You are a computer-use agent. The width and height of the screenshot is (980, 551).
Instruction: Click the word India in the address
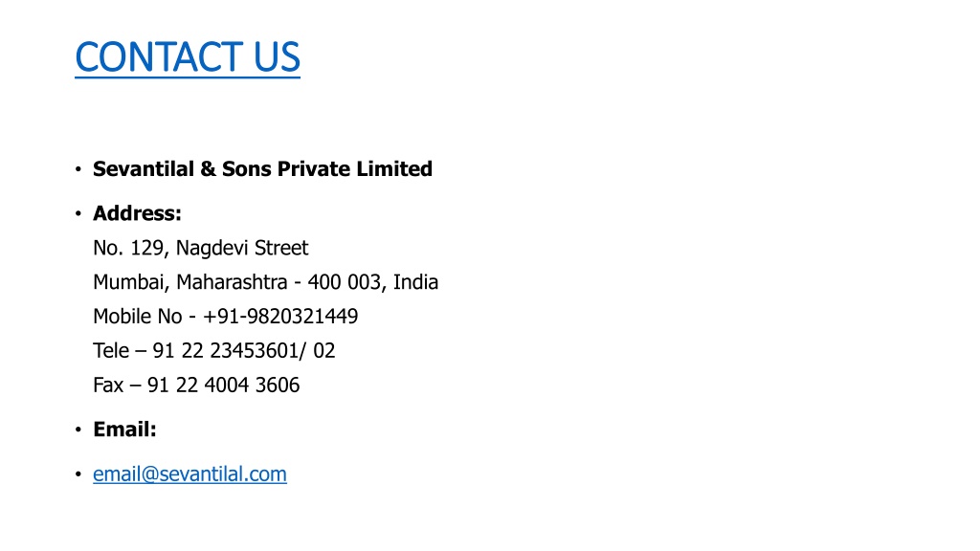pos(415,282)
